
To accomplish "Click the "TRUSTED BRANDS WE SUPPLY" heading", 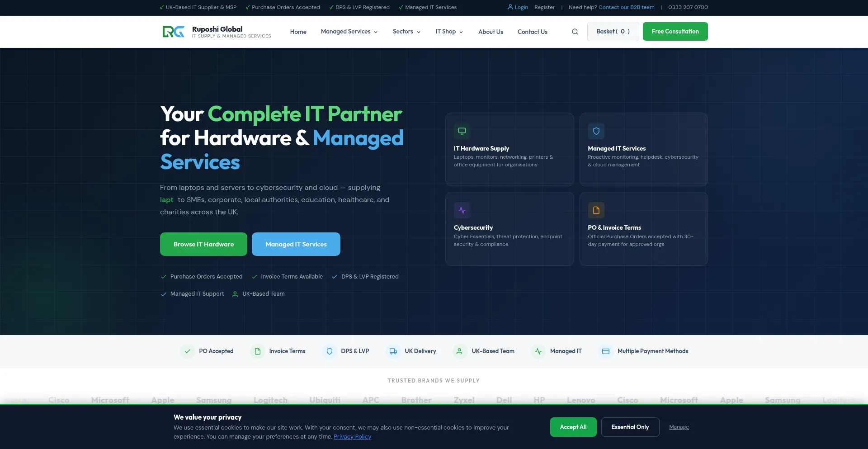I will pos(434,381).
